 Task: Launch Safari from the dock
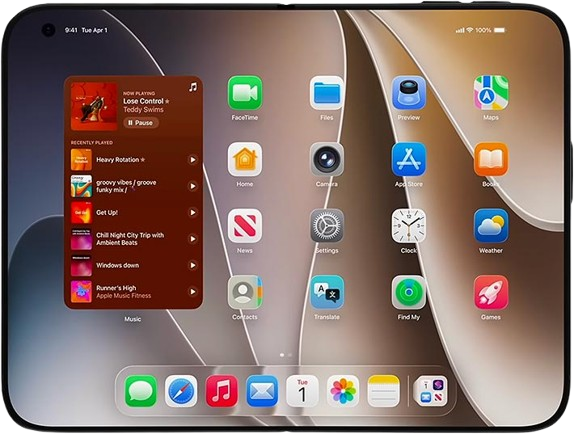tap(181, 391)
